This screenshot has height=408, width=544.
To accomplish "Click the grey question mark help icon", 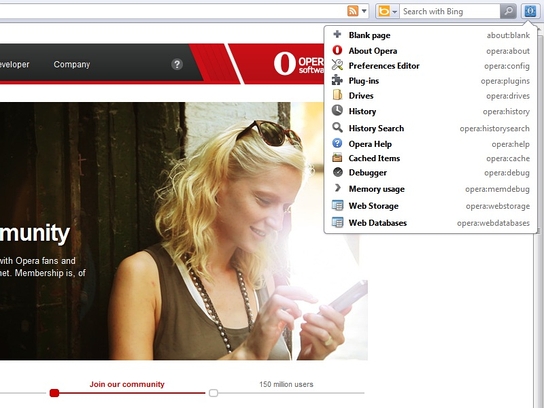I will 177,64.
